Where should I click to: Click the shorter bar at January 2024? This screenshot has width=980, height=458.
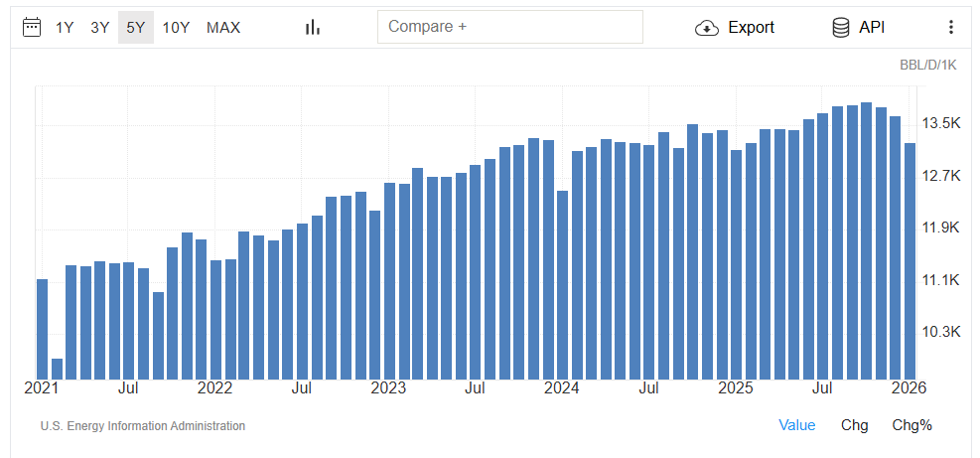coord(563,285)
